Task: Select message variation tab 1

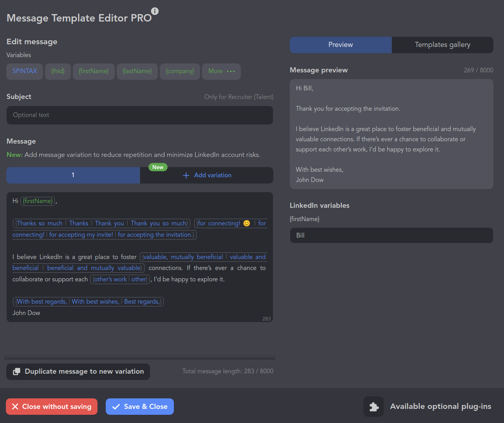Action: point(73,175)
